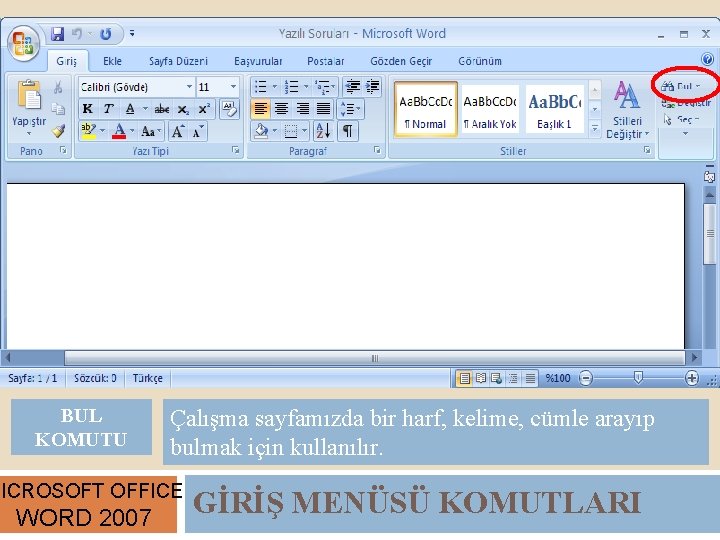Select the Normal style
Image resolution: width=720 pixels, height=540 pixels.
tap(426, 109)
